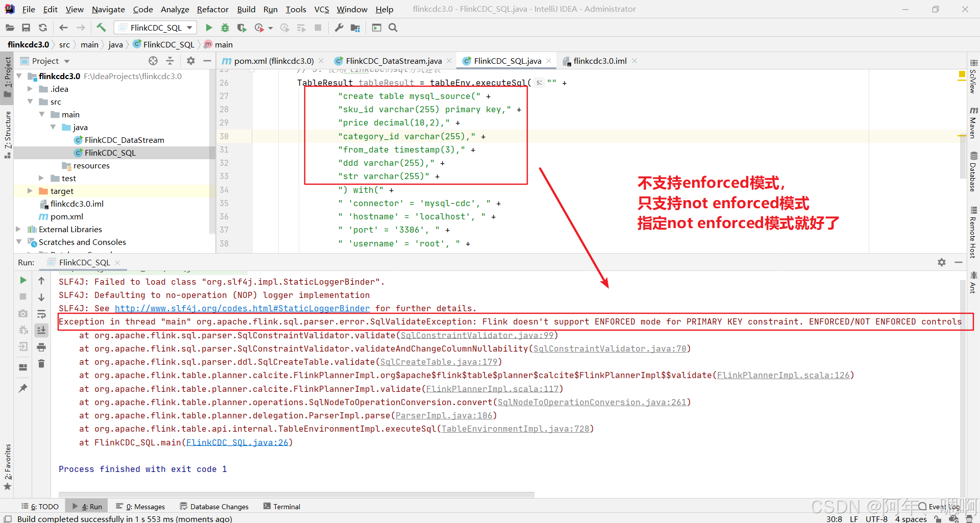Click the Back navigation arrow
Screen dimensions: 980x523
coord(63,28)
